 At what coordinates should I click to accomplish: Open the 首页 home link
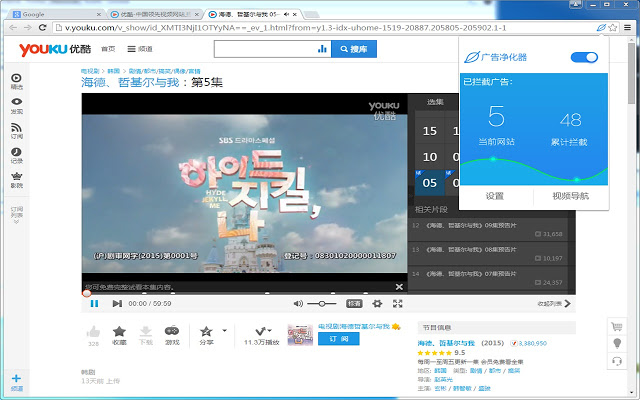pos(108,49)
